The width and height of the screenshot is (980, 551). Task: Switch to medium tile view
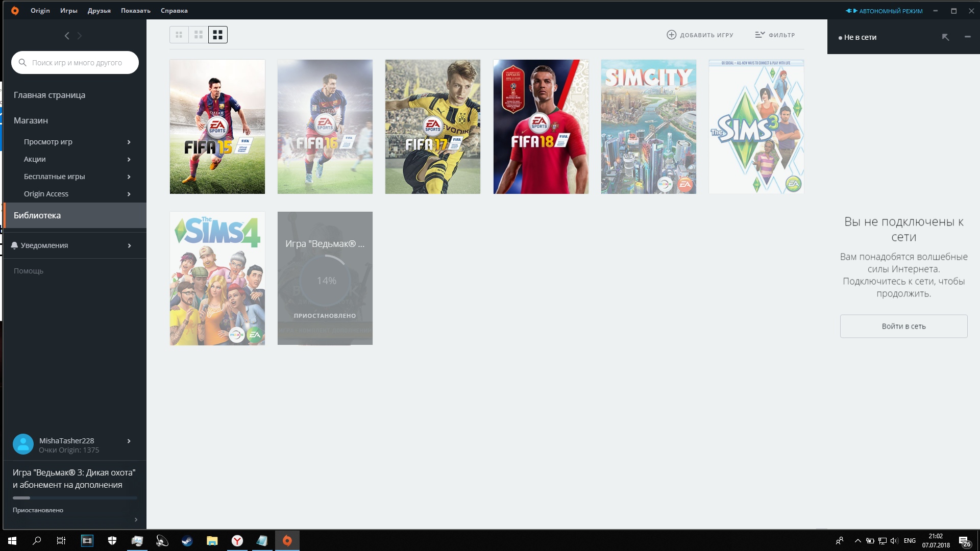click(x=199, y=35)
